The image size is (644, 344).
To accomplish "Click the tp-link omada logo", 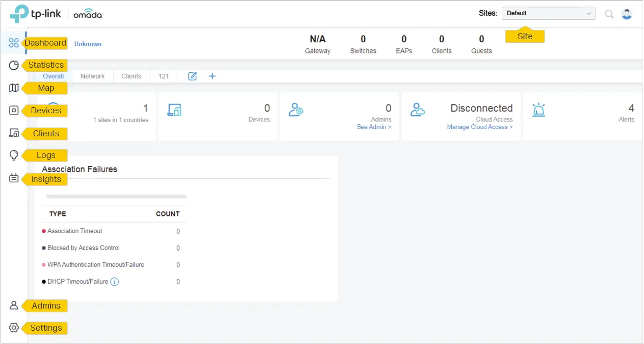I will pyautogui.click(x=56, y=14).
